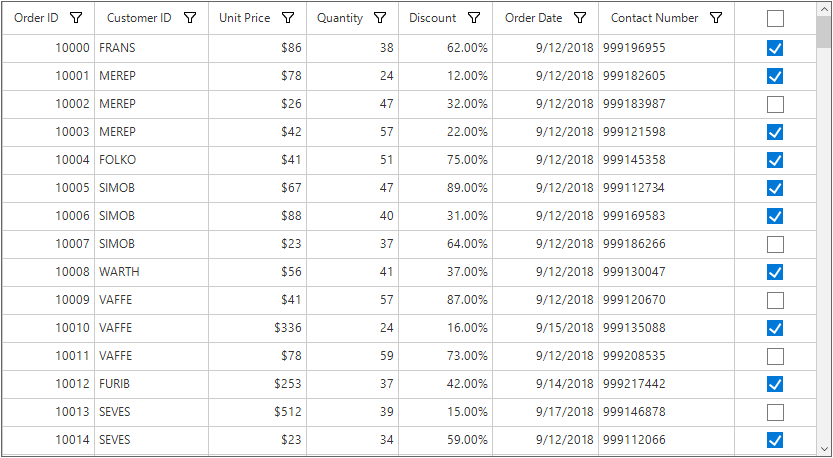Uncheck the checkbox for order 10003
Viewport: 833px width, 458px height.
click(x=775, y=132)
